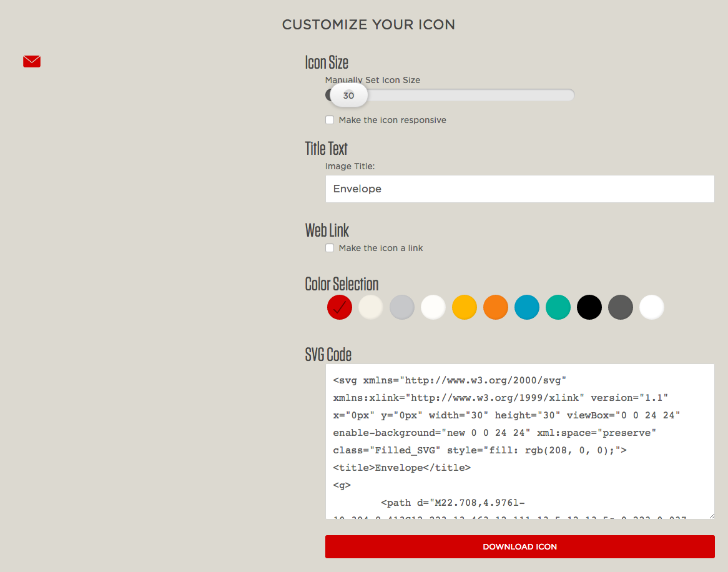Click the <g> tag line in code
The width and height of the screenshot is (728, 572).
[342, 485]
